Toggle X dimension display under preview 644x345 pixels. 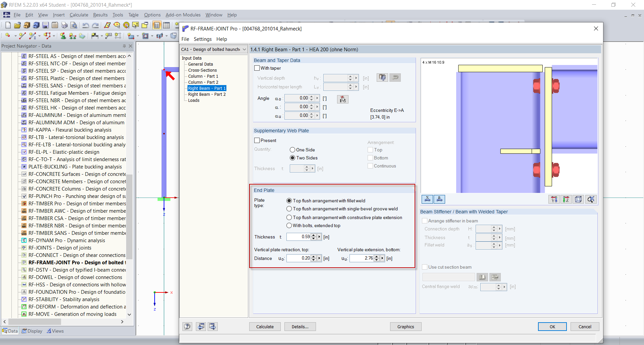click(427, 199)
